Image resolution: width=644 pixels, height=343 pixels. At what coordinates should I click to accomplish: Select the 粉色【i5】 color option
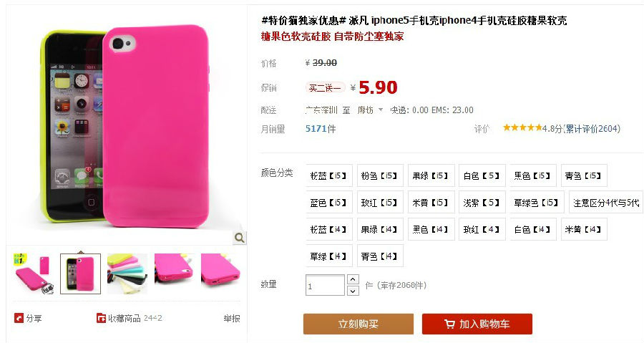point(380,176)
